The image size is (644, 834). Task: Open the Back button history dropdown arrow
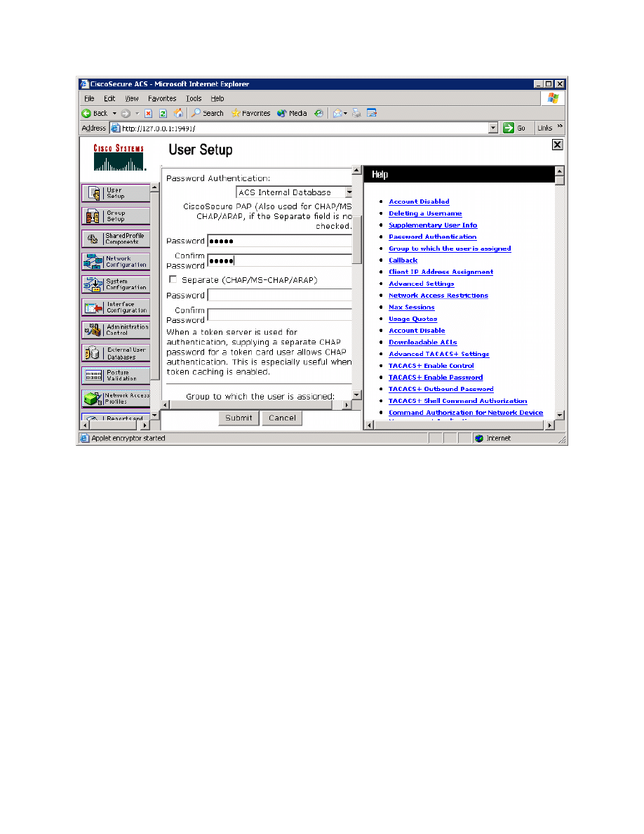coord(115,114)
